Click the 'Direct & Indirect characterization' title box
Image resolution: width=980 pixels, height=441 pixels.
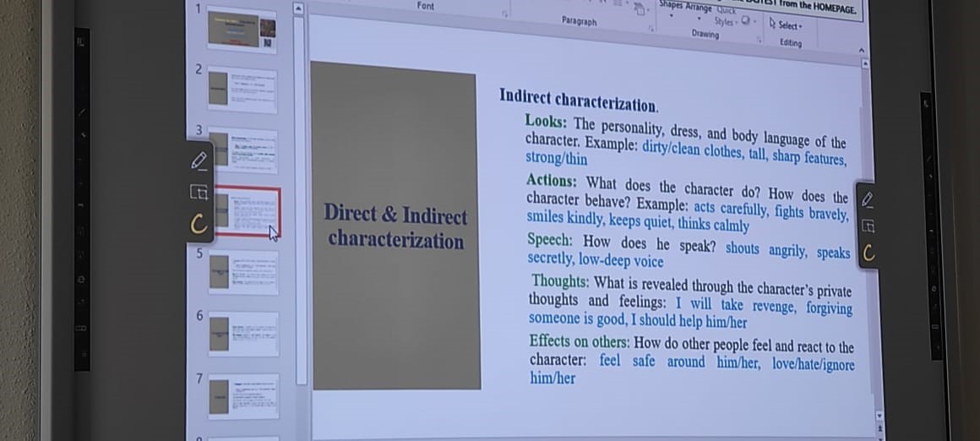395,227
